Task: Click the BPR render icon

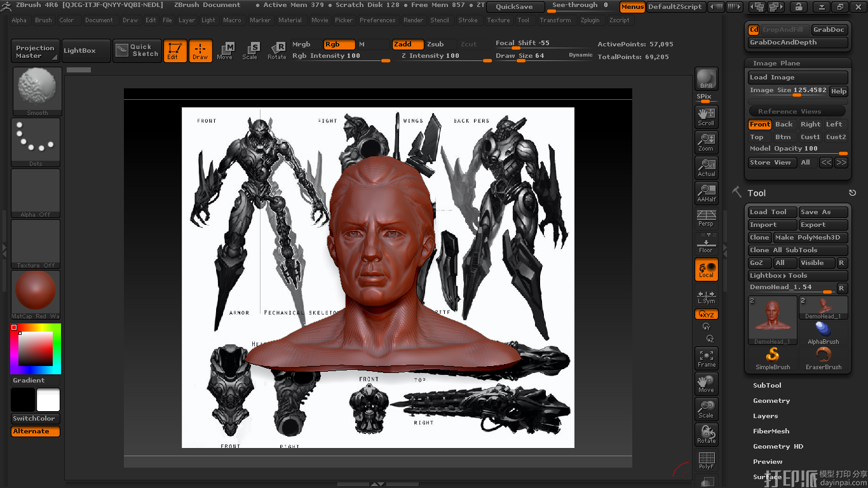Action: click(x=707, y=79)
